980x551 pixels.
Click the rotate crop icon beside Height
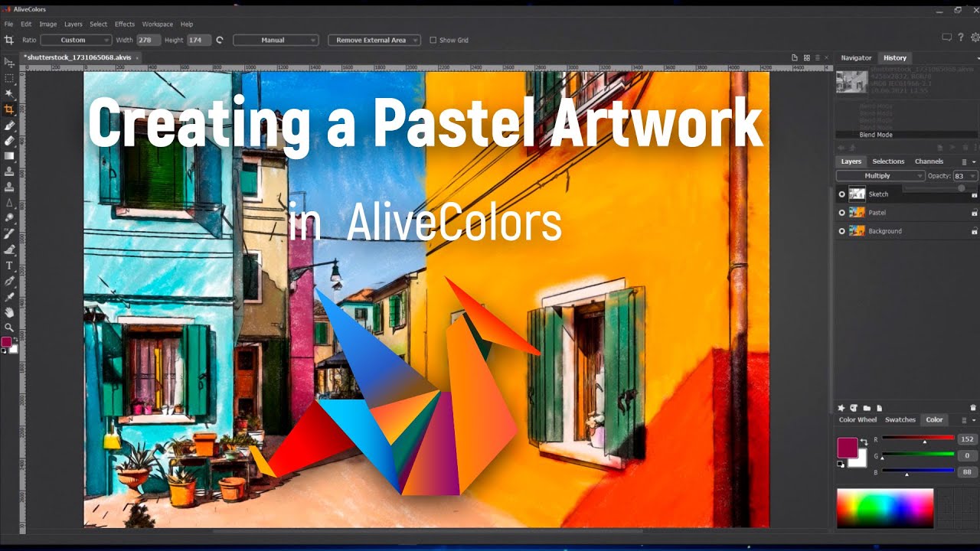pyautogui.click(x=220, y=40)
